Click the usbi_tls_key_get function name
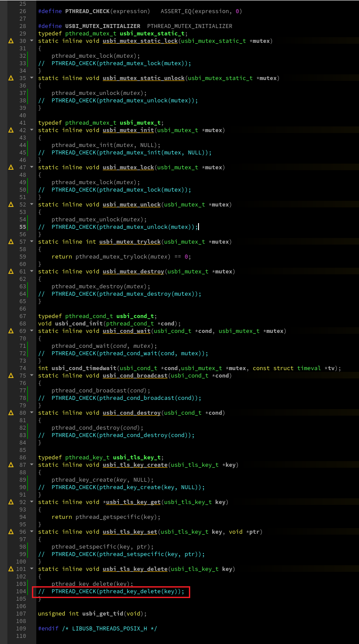 pyautogui.click(x=133, y=502)
